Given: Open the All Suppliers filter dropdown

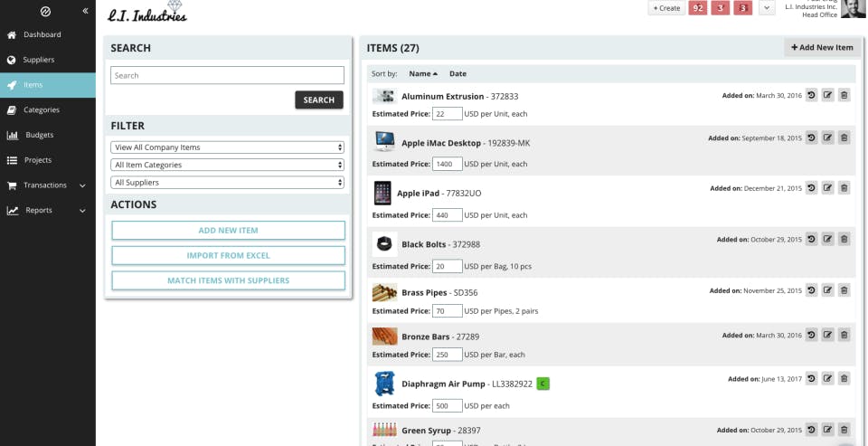Looking at the screenshot, I should (227, 182).
